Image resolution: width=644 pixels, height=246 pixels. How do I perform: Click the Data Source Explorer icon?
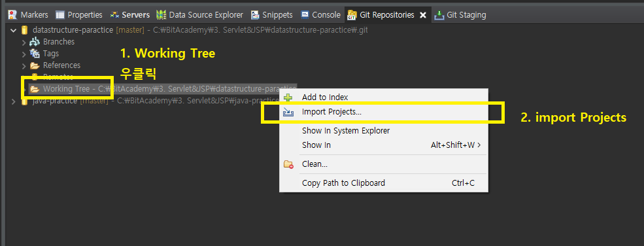click(x=161, y=15)
